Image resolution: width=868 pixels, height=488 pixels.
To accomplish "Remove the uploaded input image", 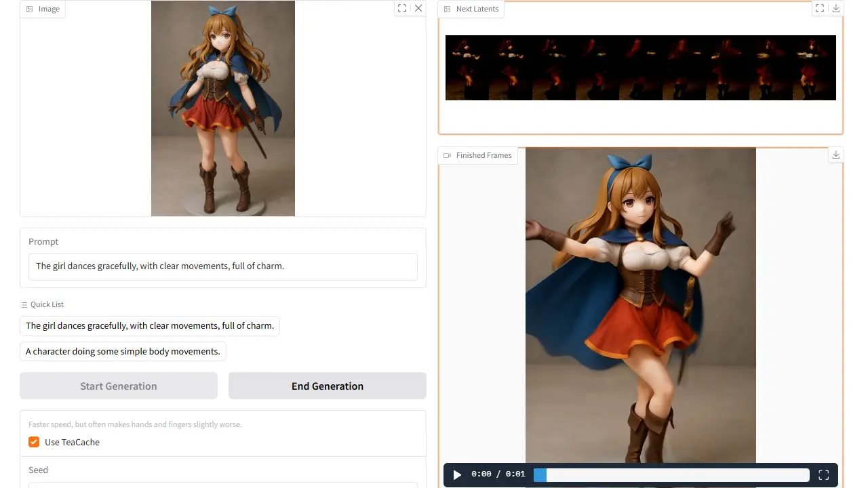I will point(418,8).
